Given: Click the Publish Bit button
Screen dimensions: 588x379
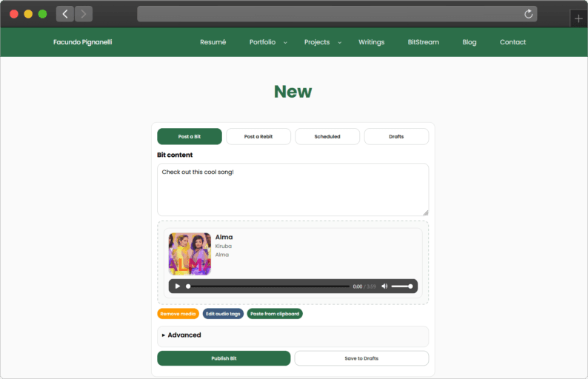Looking at the screenshot, I should click(x=224, y=358).
